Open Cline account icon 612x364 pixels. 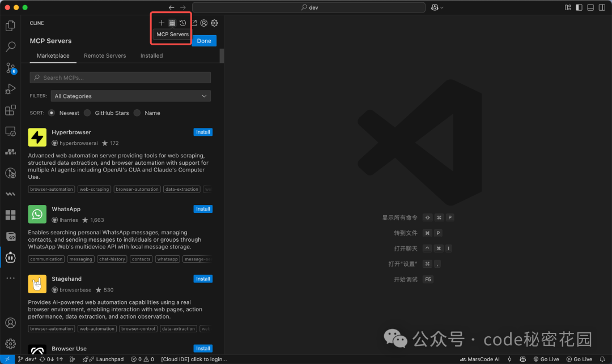click(204, 23)
